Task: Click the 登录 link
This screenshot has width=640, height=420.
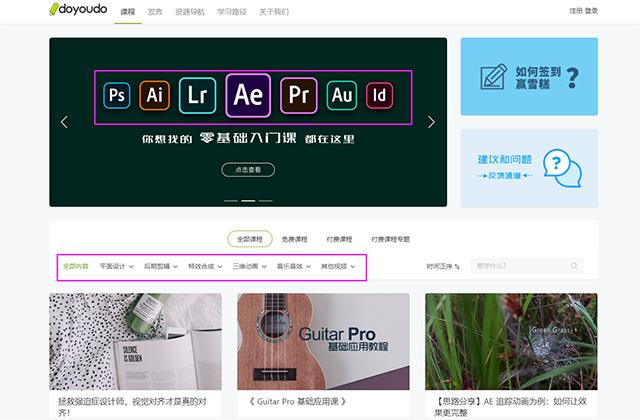Action: click(x=591, y=11)
